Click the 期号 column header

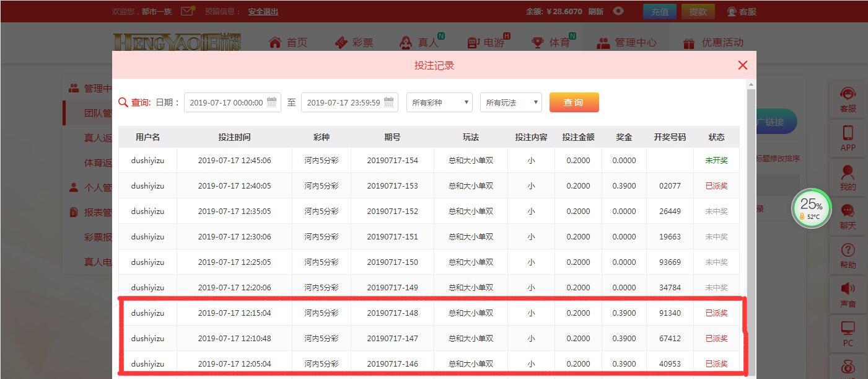(392, 137)
